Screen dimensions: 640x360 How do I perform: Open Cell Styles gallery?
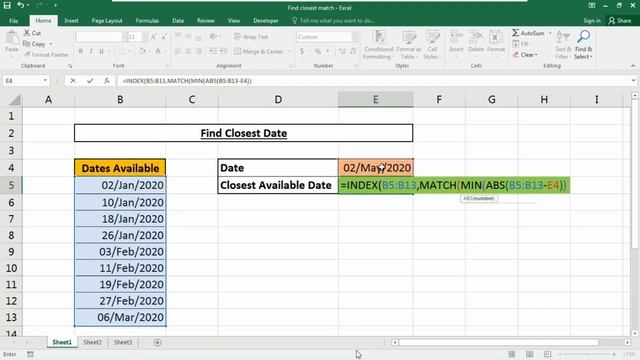[432, 45]
